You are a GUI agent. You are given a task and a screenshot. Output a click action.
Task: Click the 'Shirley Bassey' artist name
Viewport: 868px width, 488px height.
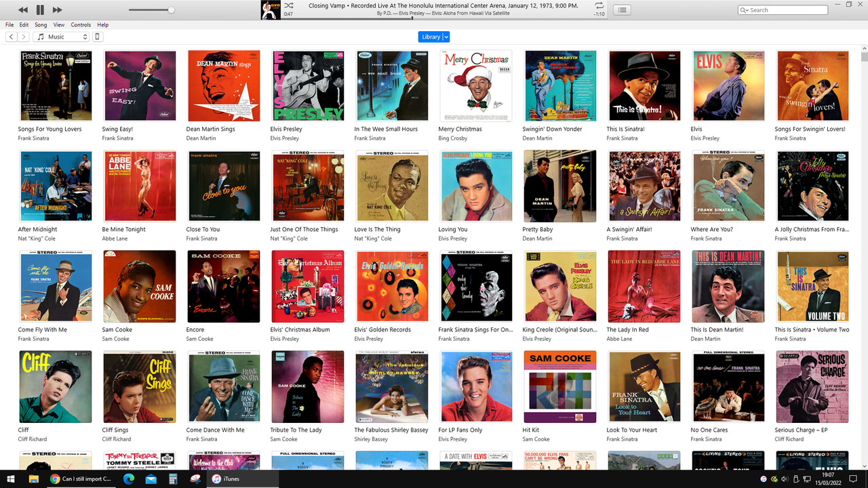click(x=372, y=439)
